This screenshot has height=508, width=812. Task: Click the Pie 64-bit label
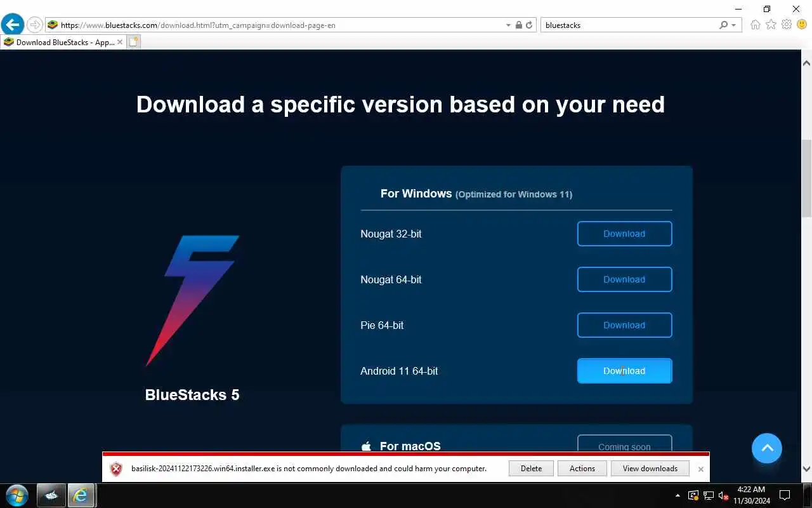[382, 325]
